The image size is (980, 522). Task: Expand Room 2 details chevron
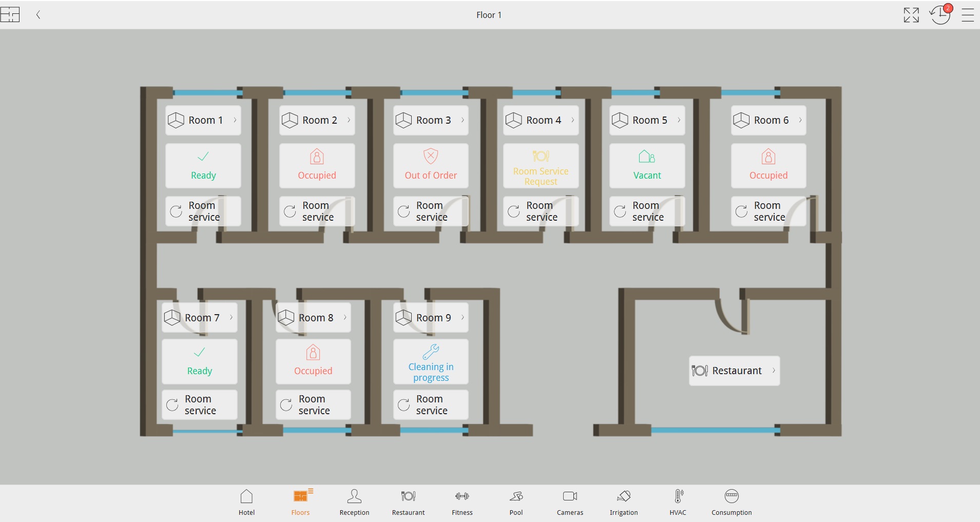pos(349,120)
